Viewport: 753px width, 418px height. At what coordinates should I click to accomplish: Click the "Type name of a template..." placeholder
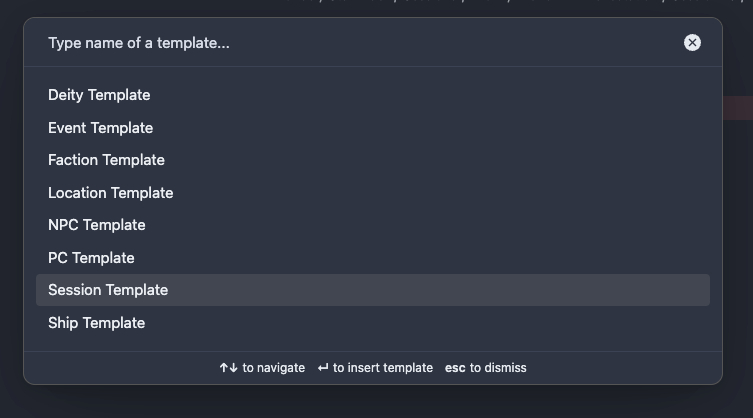[139, 43]
